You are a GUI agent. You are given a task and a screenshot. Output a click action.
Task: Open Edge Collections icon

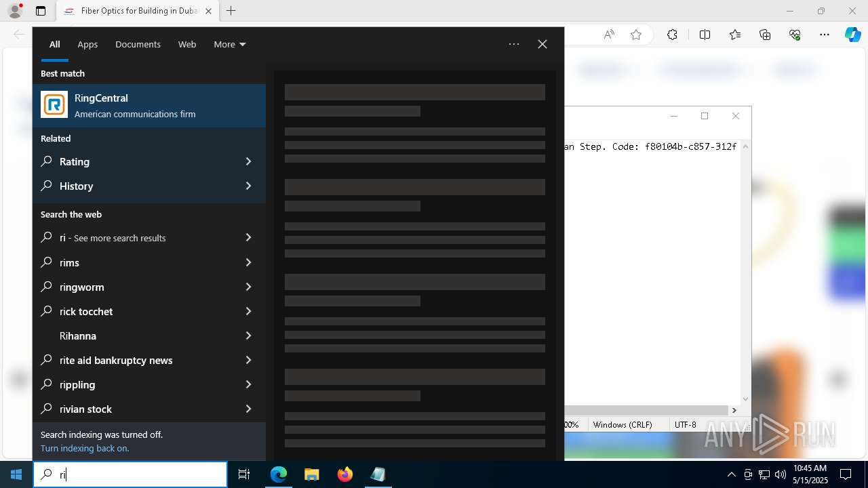click(765, 35)
